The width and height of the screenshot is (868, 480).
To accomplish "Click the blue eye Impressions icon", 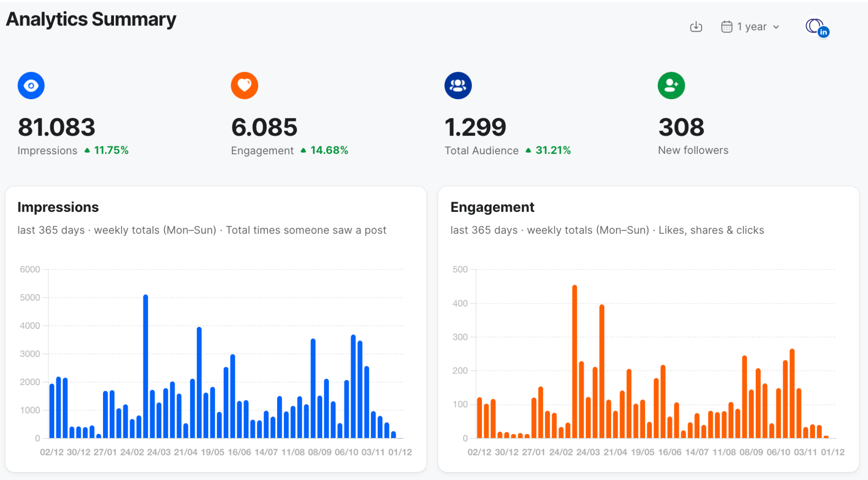I will [31, 86].
